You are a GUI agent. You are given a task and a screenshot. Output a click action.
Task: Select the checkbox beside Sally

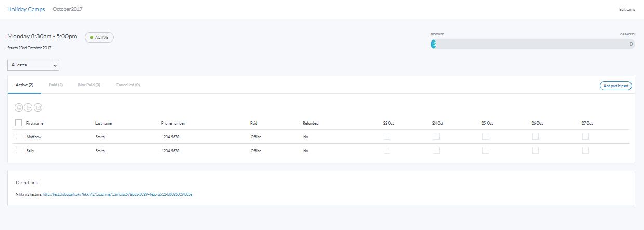19,151
